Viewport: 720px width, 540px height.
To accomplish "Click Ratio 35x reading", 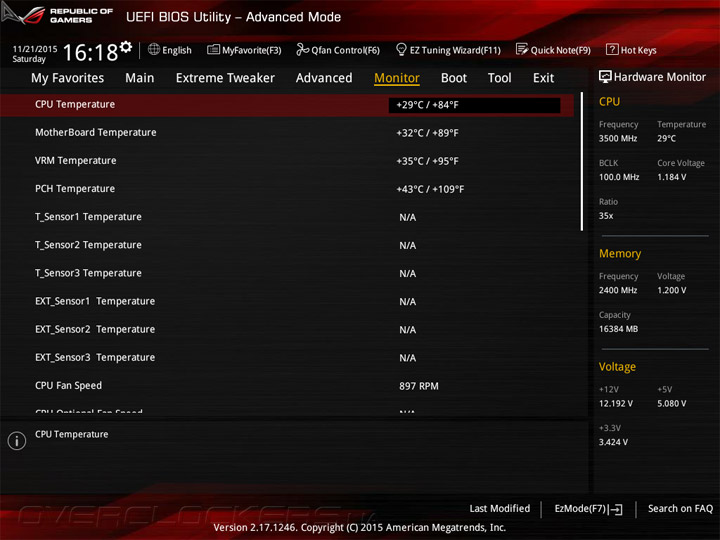I will point(606,216).
